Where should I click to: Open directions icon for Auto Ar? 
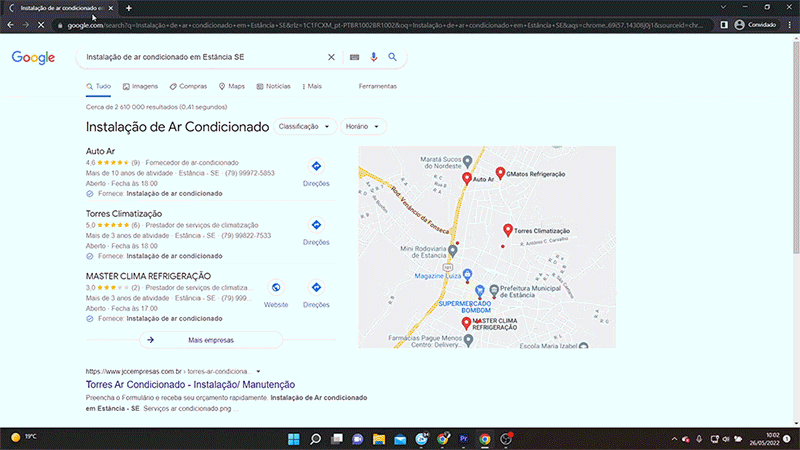pyautogui.click(x=316, y=166)
